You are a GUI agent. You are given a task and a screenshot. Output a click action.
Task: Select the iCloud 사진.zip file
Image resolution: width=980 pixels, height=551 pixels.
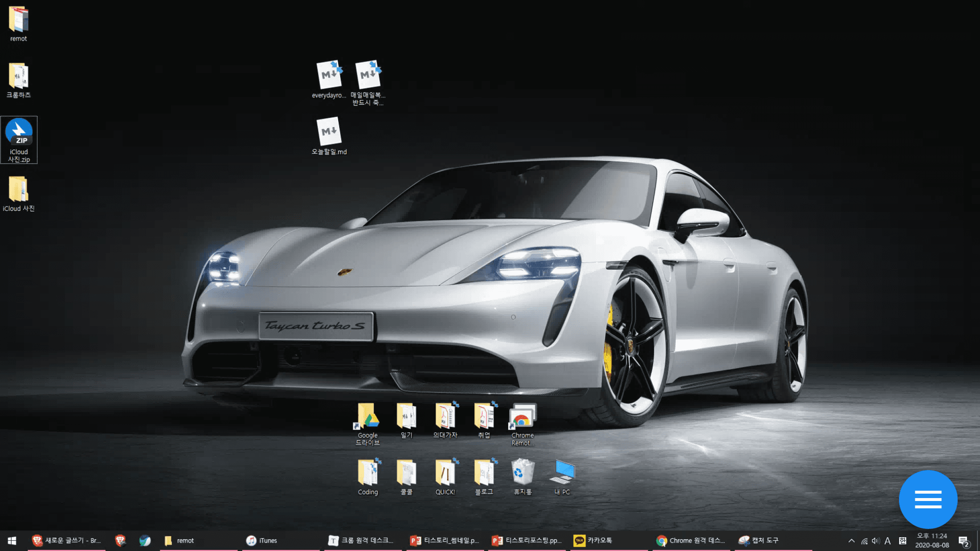tap(19, 140)
